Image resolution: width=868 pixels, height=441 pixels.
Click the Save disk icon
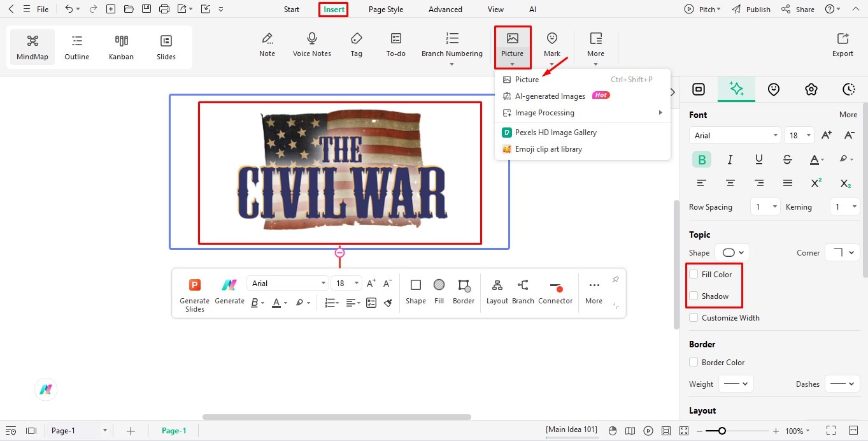click(x=146, y=9)
